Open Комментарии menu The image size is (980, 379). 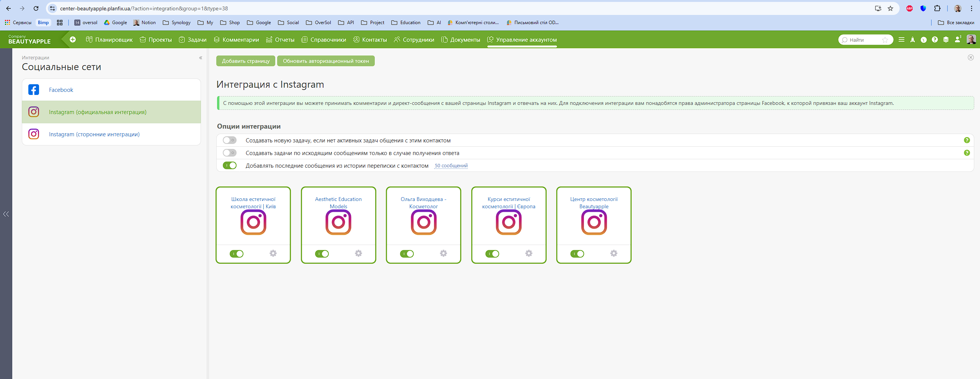click(x=236, y=40)
